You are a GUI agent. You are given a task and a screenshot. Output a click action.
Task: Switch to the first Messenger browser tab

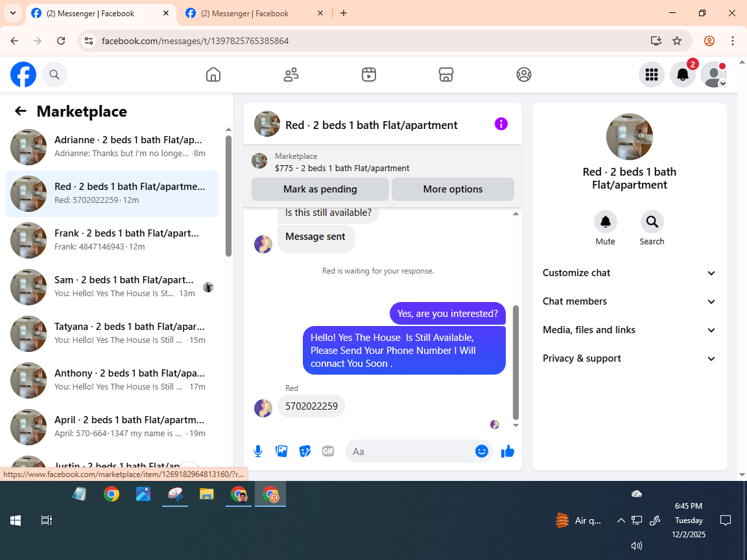[101, 14]
